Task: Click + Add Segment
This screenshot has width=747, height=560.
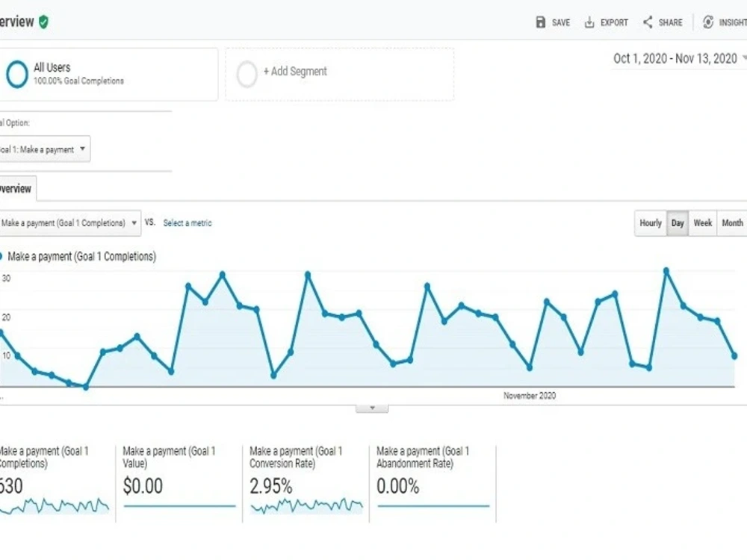Action: pos(295,72)
